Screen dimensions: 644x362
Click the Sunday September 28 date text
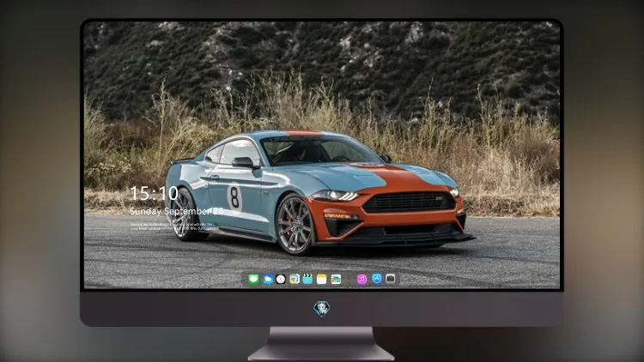click(177, 211)
